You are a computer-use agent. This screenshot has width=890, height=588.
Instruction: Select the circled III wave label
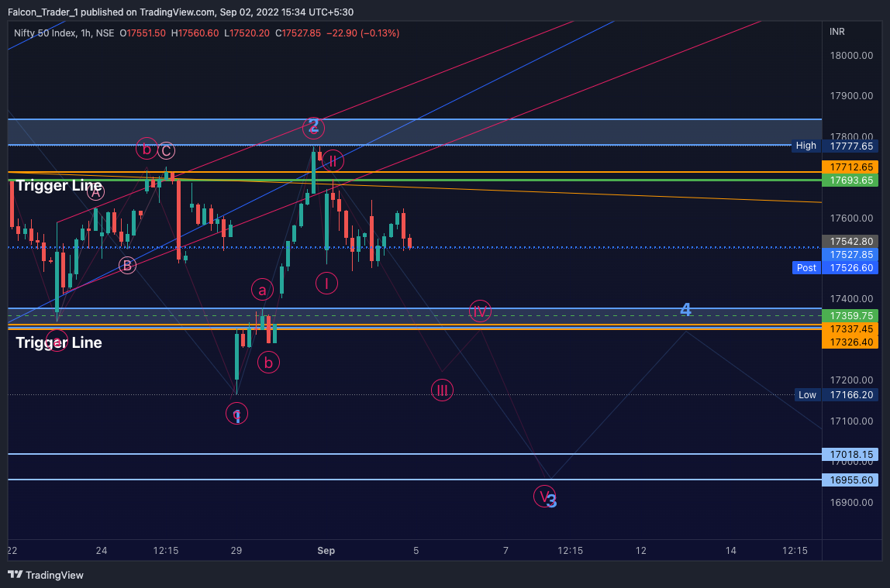click(442, 390)
